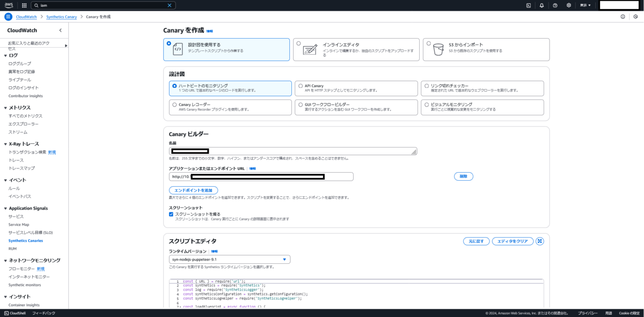
Task: Click the AWS logo home icon
Action: pos(8,5)
